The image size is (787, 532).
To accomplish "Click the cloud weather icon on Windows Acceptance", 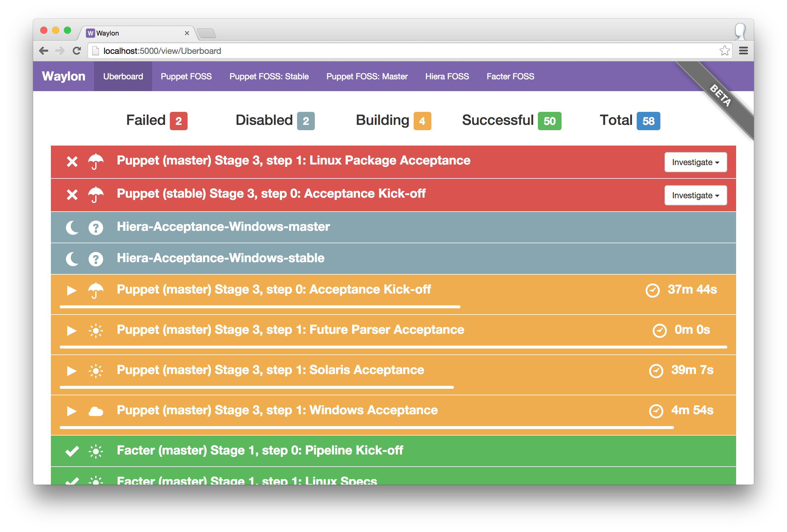I will (x=96, y=411).
